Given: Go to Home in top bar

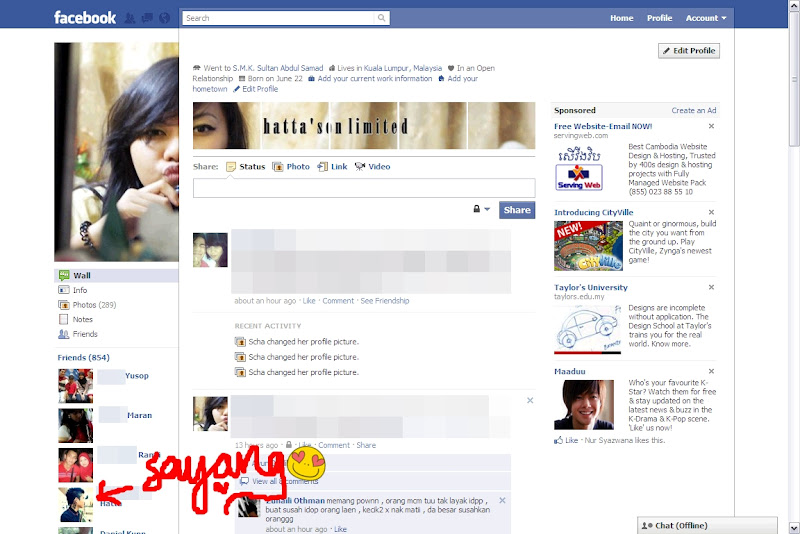Looking at the screenshot, I should pyautogui.click(x=621, y=18).
